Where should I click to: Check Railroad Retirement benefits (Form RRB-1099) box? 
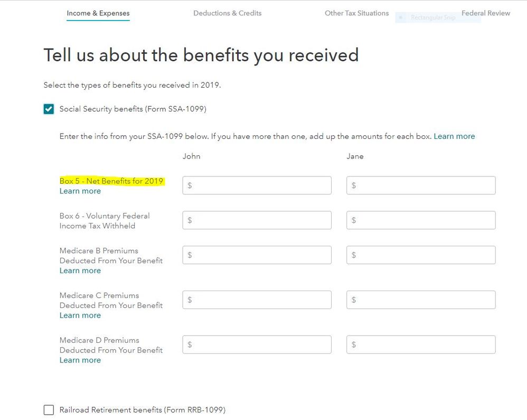pos(49,410)
